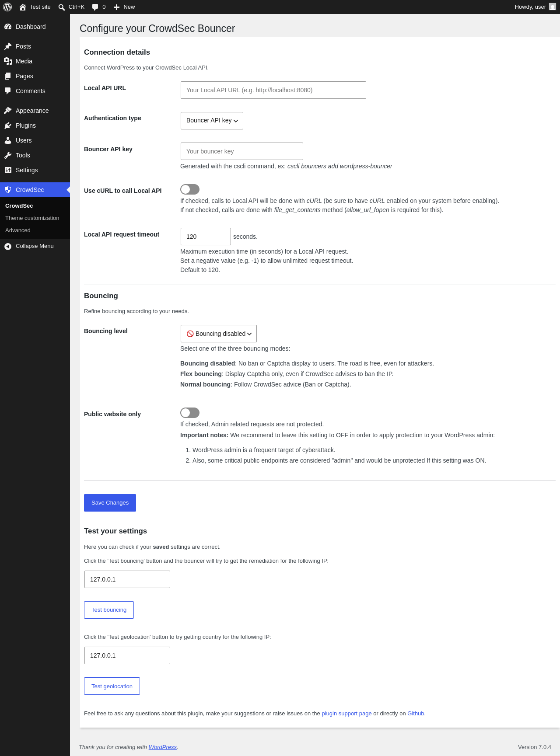
Task: Click the Users person icon
Action: tap(8, 140)
